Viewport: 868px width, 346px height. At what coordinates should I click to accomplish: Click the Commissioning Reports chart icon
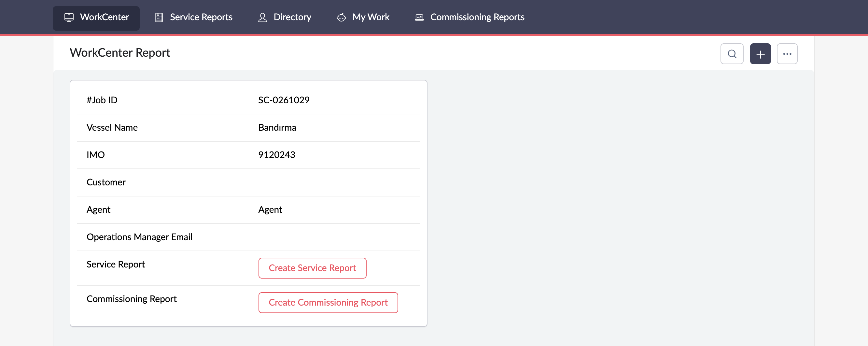click(x=419, y=17)
